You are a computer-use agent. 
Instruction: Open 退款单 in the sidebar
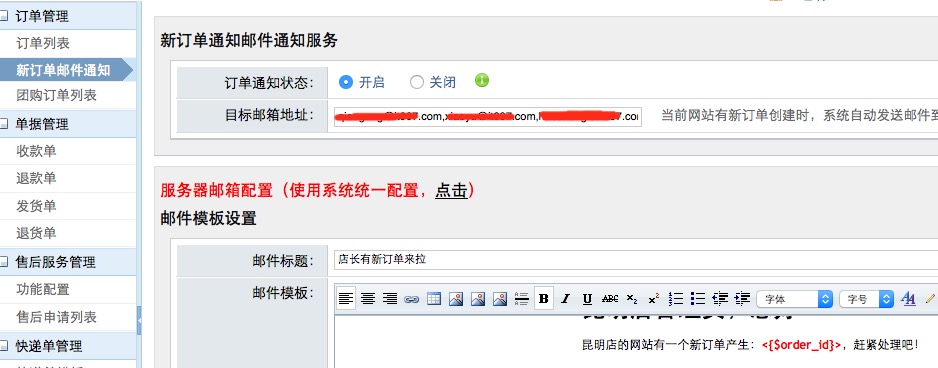[36, 178]
